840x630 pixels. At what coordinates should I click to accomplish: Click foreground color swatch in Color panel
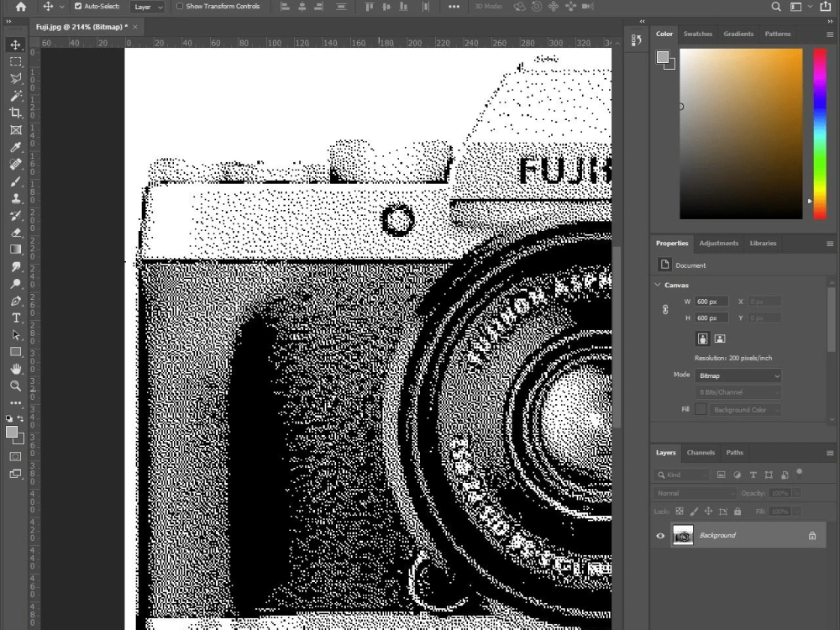[x=663, y=57]
